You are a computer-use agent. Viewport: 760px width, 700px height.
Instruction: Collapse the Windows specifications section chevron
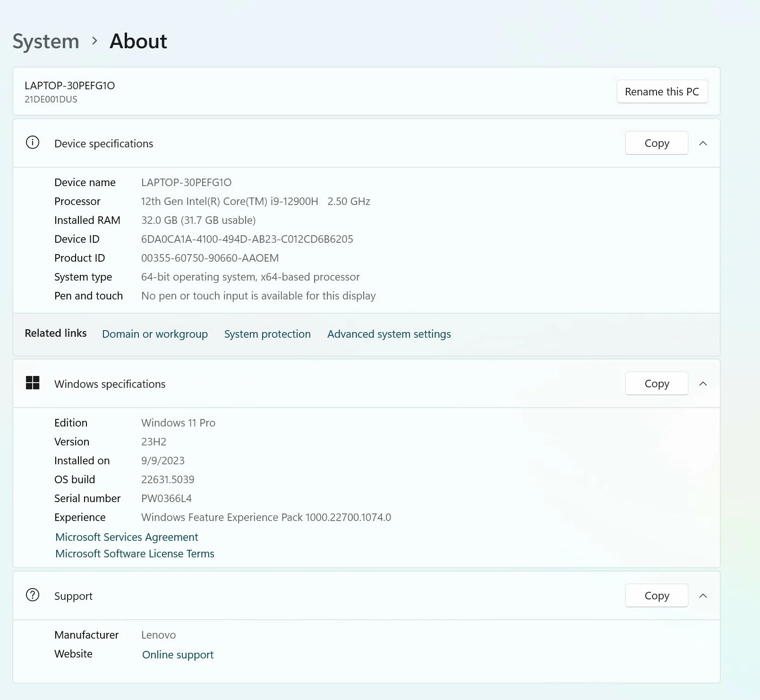(703, 384)
